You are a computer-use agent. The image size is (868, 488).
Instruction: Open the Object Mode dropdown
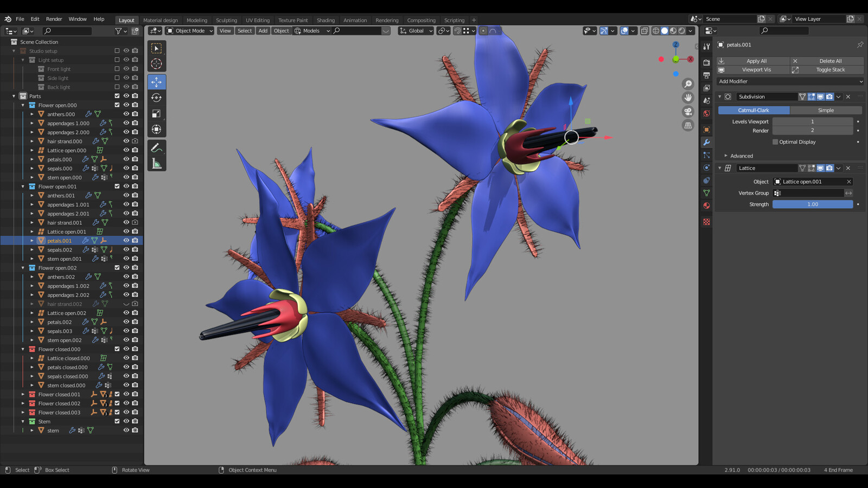[x=190, y=31]
